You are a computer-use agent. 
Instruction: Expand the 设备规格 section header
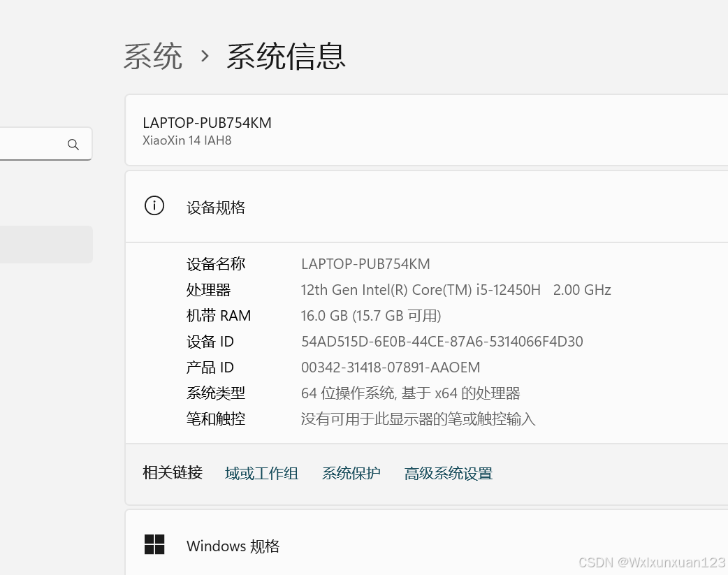426,207
